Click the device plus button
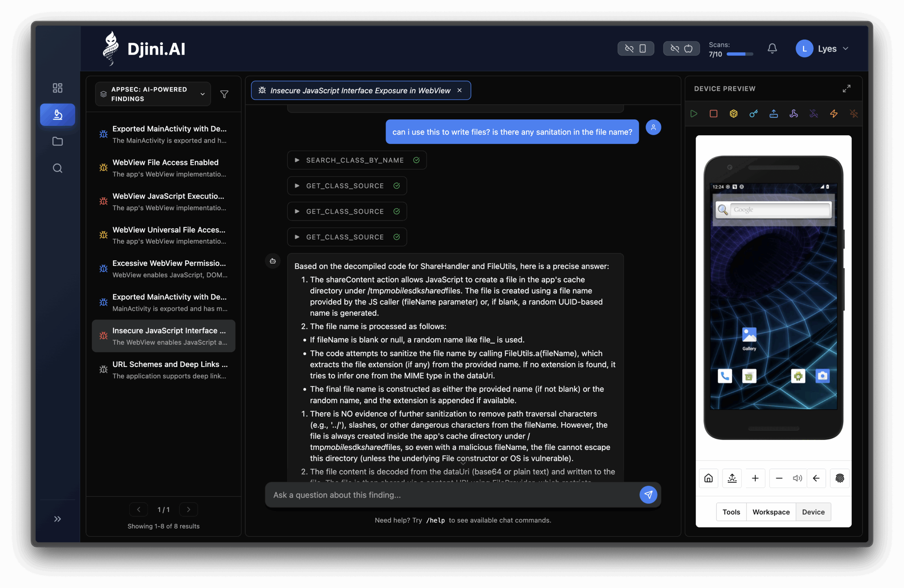Screen dimensions: 904x588 tap(755, 478)
